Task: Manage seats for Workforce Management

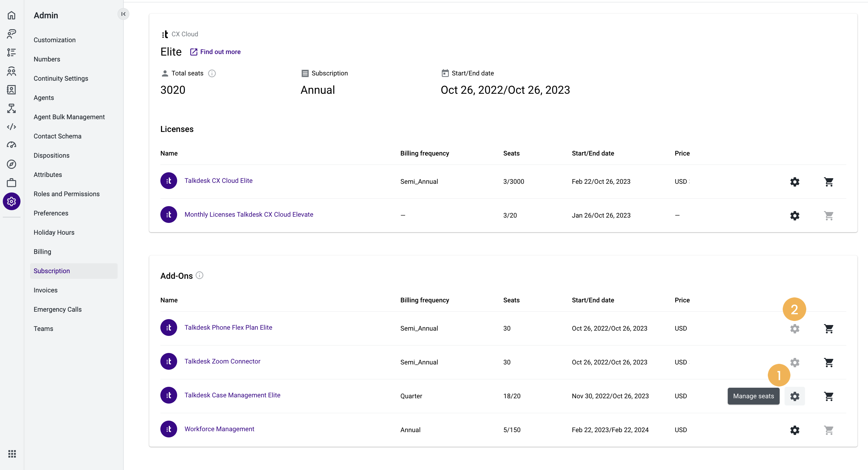Action: pos(794,430)
